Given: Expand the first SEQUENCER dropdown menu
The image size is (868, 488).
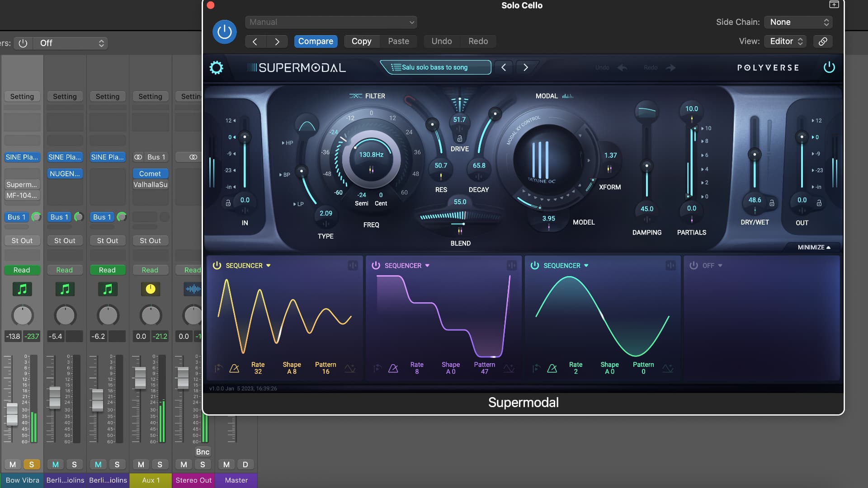Looking at the screenshot, I should click(268, 265).
